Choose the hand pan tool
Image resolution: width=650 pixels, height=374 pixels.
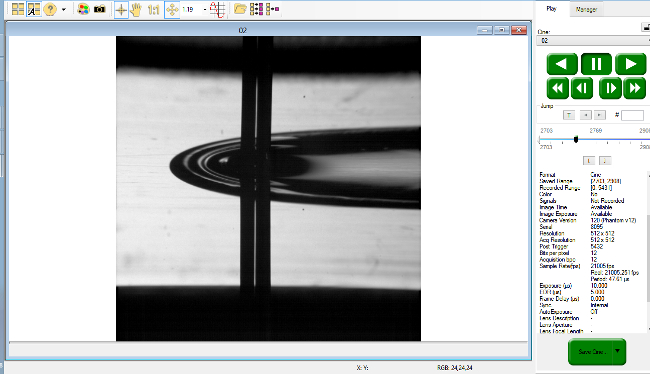tap(136, 9)
